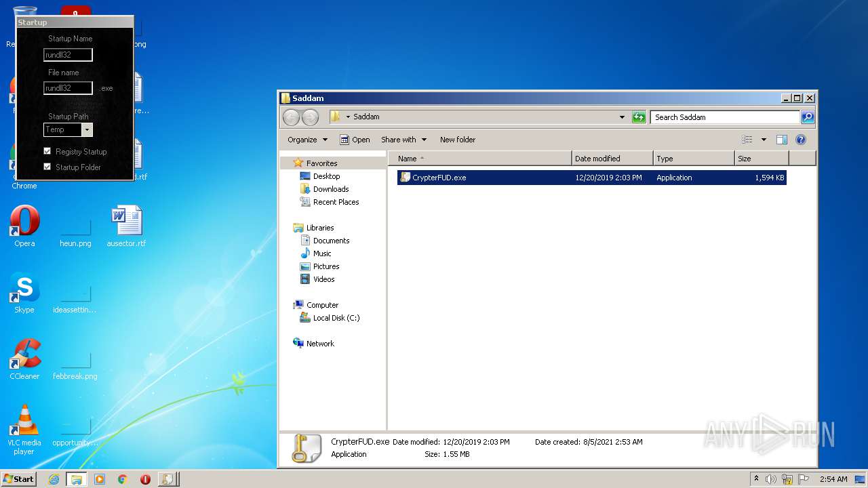Open the Opera desktop shortcut
The height and width of the screenshot is (488, 868).
(24, 226)
